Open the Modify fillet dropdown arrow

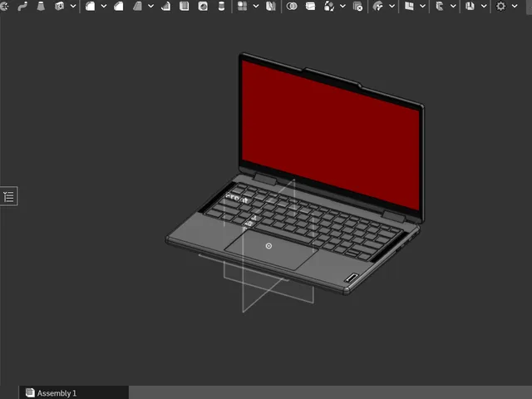(392, 6)
